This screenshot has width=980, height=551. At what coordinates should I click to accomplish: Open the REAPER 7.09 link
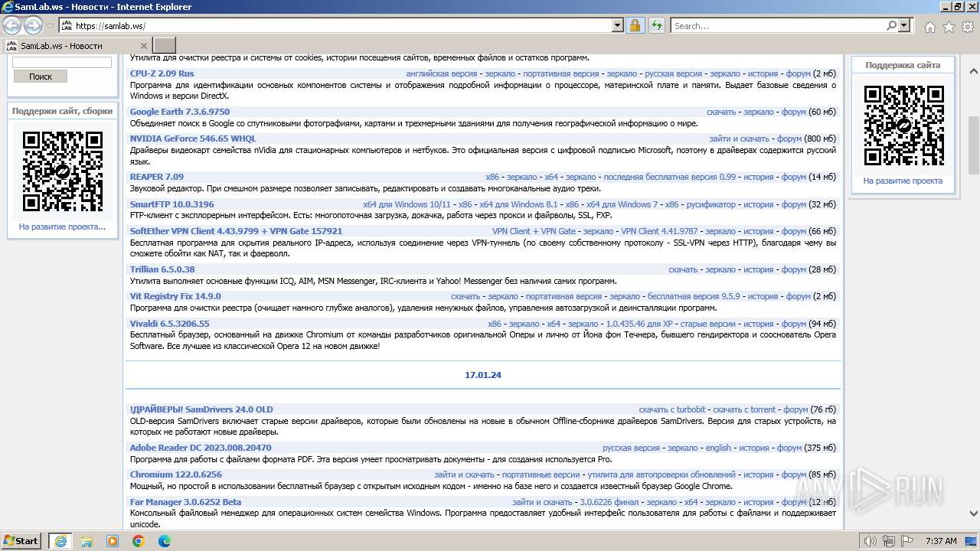[x=157, y=177]
